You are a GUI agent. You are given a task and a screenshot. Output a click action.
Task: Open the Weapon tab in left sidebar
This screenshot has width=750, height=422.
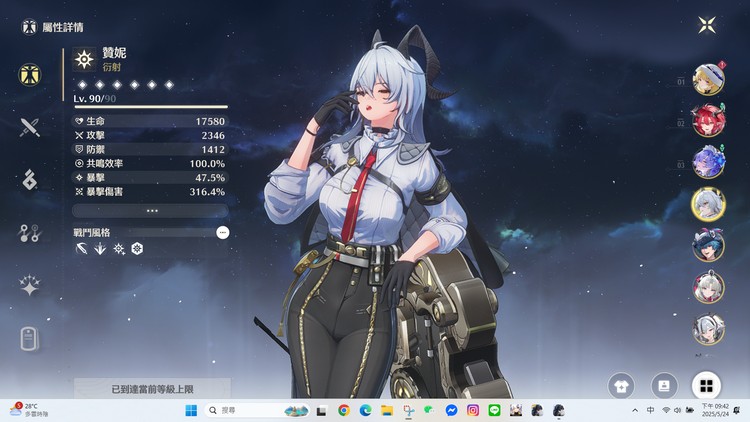(30, 127)
